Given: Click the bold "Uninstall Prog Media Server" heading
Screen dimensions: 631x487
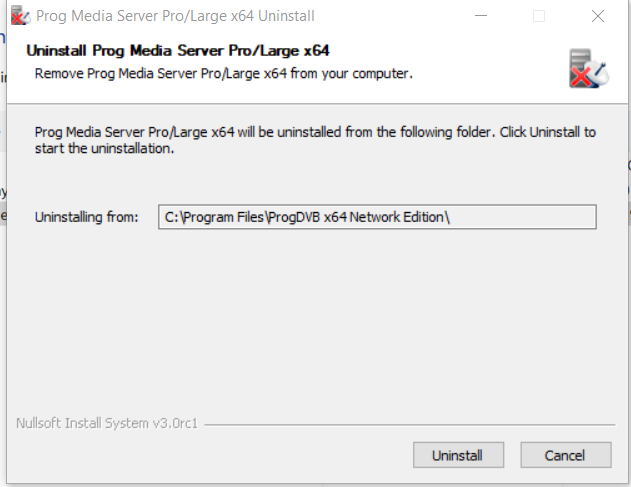Looking at the screenshot, I should click(178, 50).
